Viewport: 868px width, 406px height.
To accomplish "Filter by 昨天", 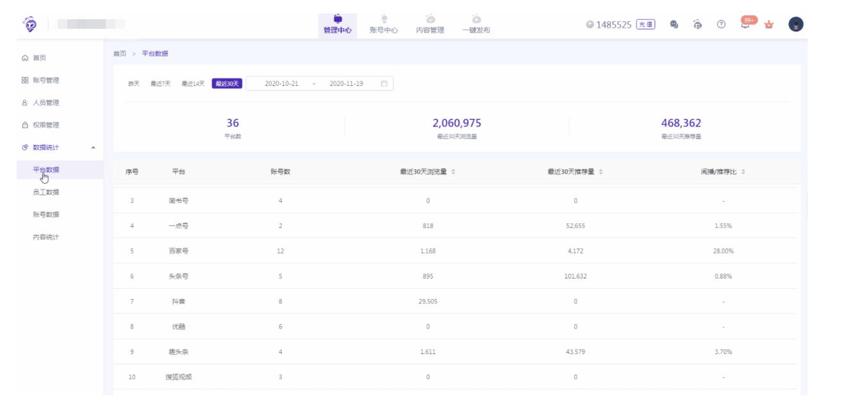I will [134, 84].
